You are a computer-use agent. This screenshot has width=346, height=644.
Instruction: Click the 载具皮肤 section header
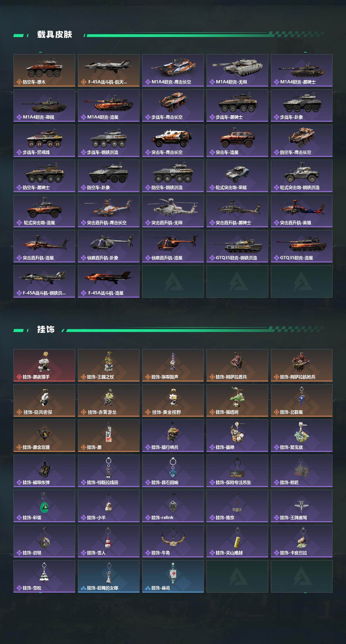pos(55,35)
